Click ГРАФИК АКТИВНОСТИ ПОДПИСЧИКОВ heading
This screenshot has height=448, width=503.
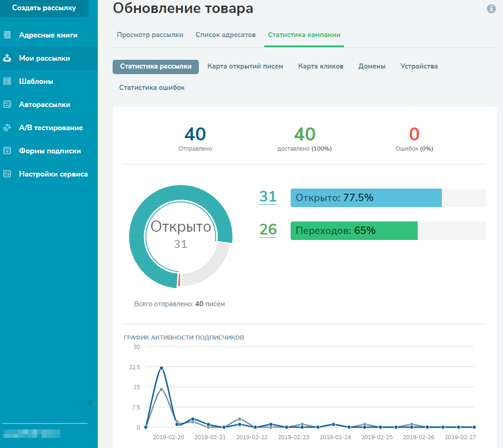coord(184,337)
